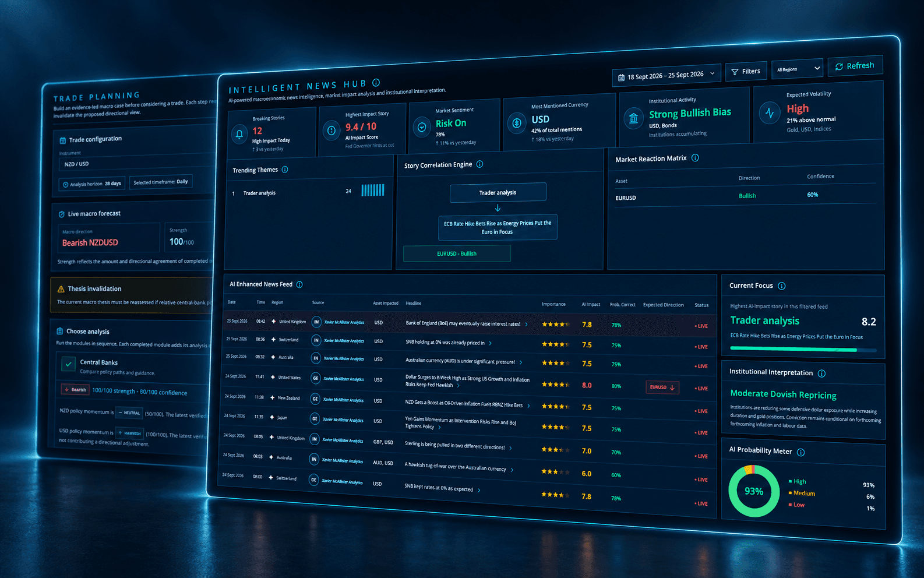Click the bank icon in Institutional Activity card
This screenshot has height=578, width=924.
click(x=633, y=118)
